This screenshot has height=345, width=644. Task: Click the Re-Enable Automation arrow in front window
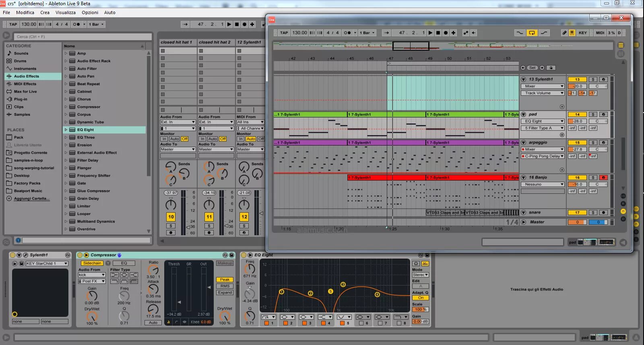474,33
